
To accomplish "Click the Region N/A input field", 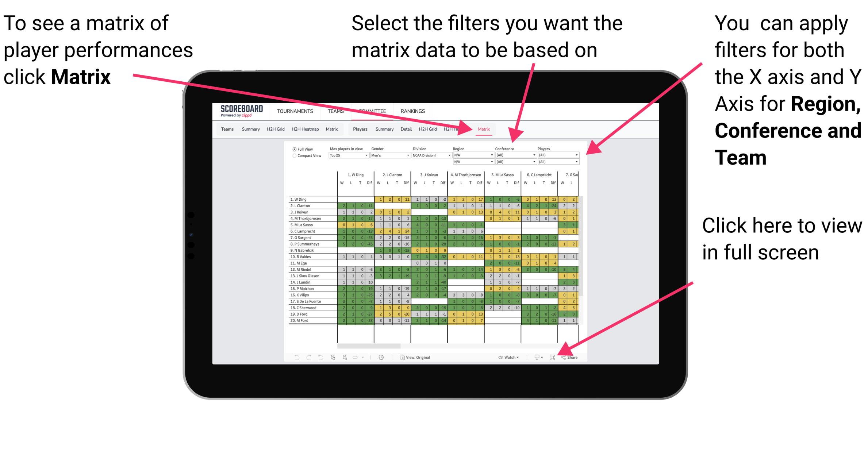I will (472, 156).
